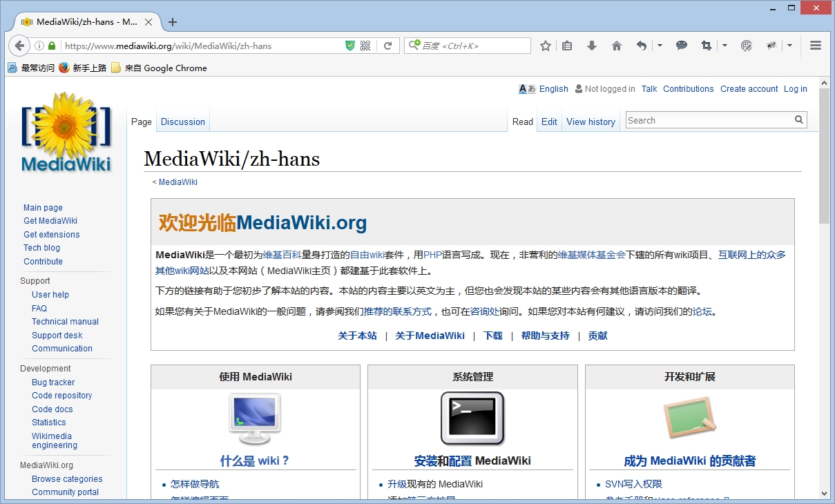835x504 pixels.
Task: Expand the dropdown arrow beside the crop icon
Action: pyautogui.click(x=724, y=46)
